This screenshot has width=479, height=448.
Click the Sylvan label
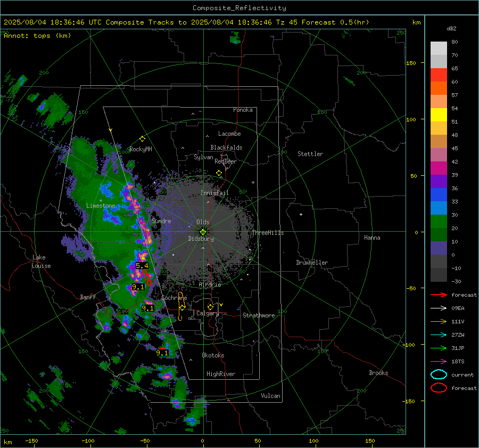tap(203, 157)
